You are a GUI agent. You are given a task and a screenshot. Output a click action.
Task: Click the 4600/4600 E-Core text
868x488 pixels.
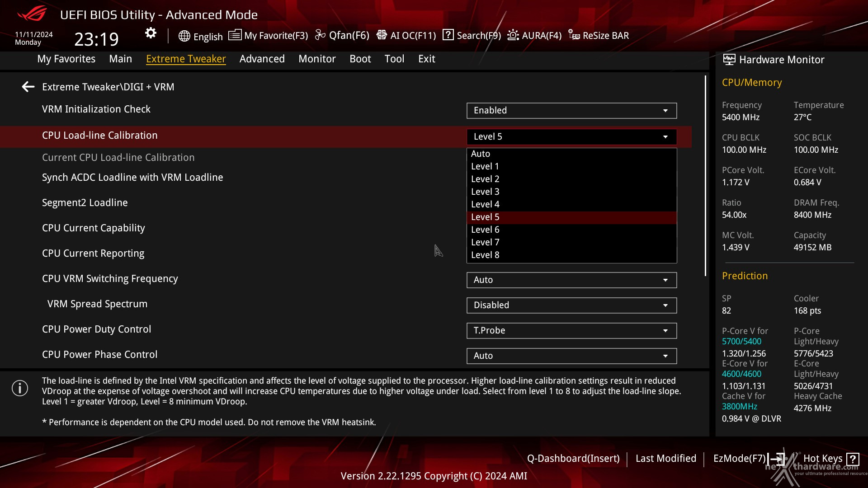point(741,374)
